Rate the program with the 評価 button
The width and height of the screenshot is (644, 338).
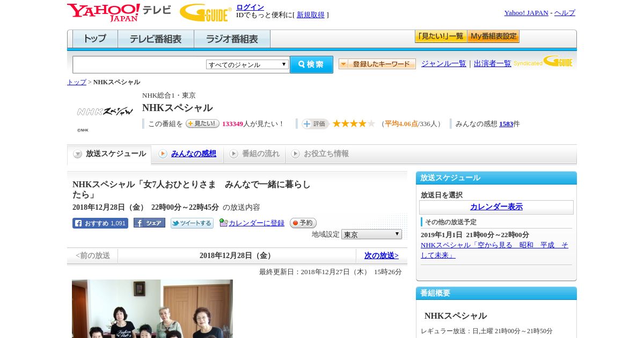point(315,124)
